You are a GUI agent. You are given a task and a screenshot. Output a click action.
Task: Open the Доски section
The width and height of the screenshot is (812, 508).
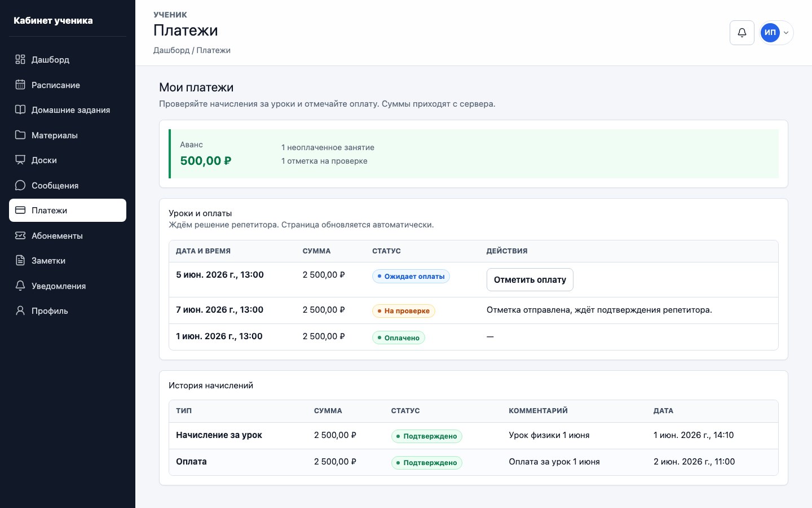click(x=68, y=160)
